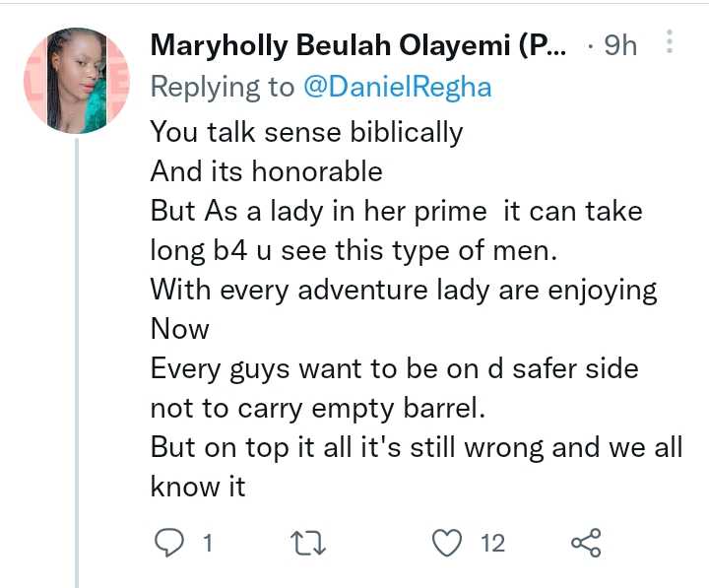The image size is (709, 588).
Task: Click the text 'Every guys want to be on d safer side'
Action: (394, 368)
